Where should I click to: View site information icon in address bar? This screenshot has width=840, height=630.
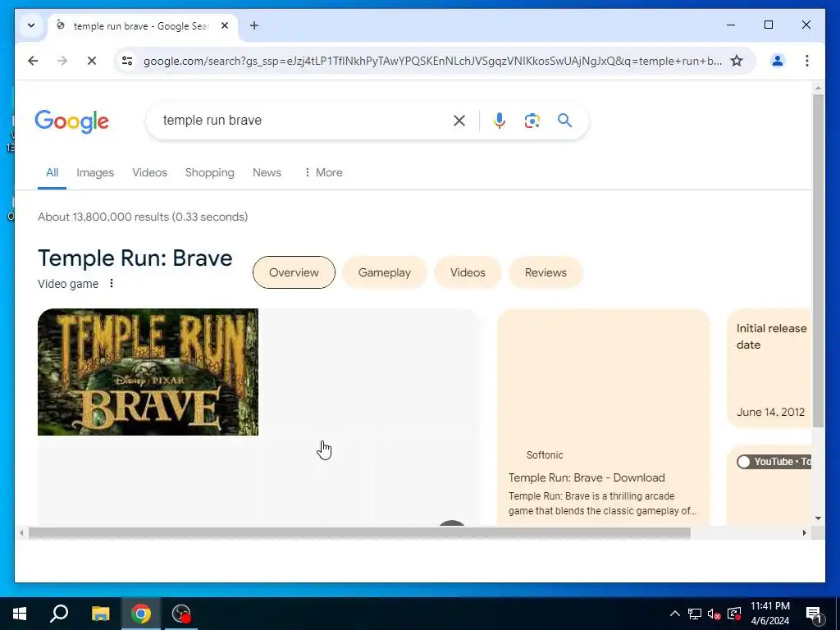coord(127,61)
